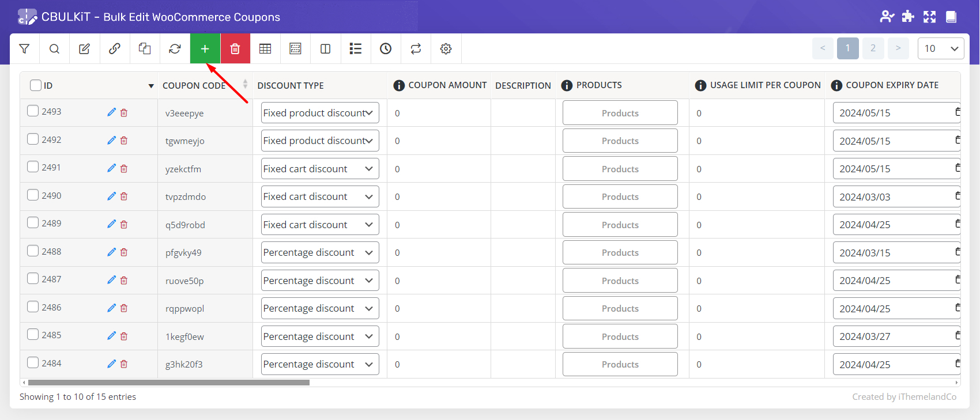Tick the checkbox for coupon 2491
980x420 pixels.
click(33, 167)
